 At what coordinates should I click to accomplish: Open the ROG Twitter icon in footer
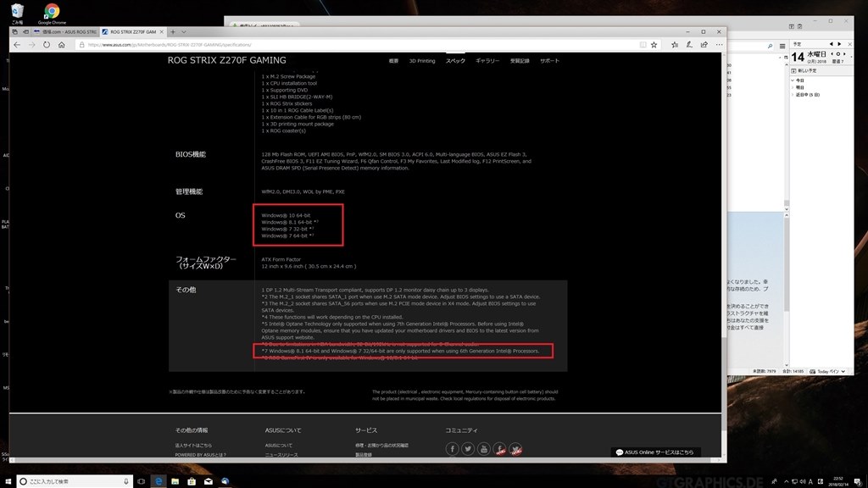[515, 449]
